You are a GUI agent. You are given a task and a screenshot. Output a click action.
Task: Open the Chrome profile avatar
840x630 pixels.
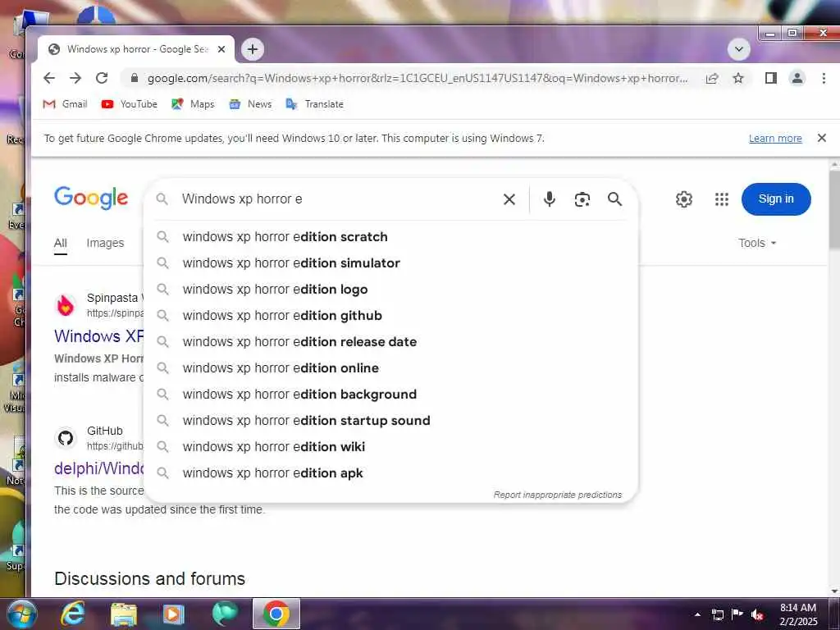tap(797, 78)
